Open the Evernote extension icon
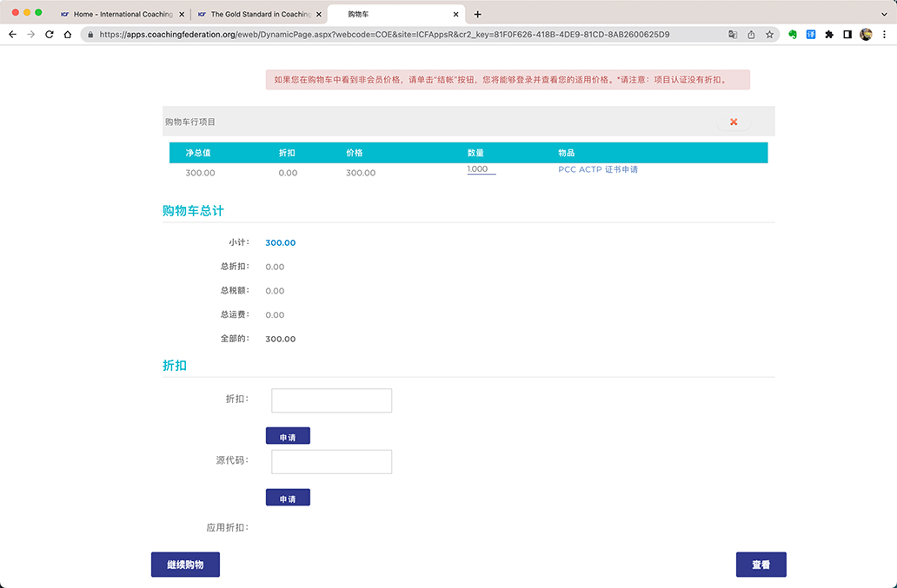Image resolution: width=897 pixels, height=588 pixels. pos(793,35)
